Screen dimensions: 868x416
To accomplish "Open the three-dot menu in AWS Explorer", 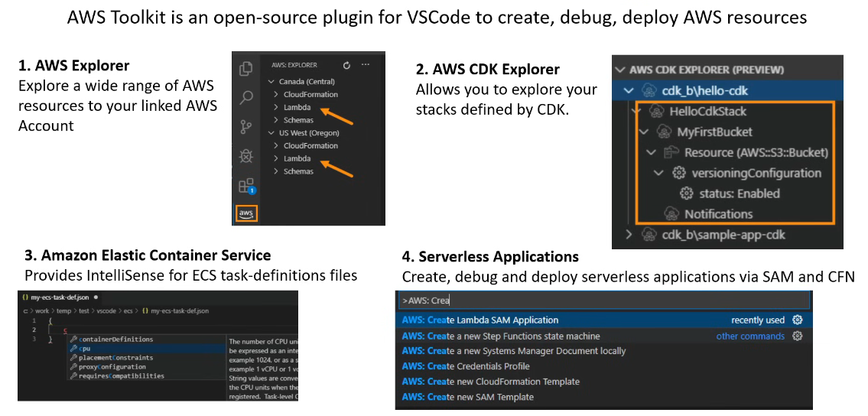I will click(x=365, y=66).
